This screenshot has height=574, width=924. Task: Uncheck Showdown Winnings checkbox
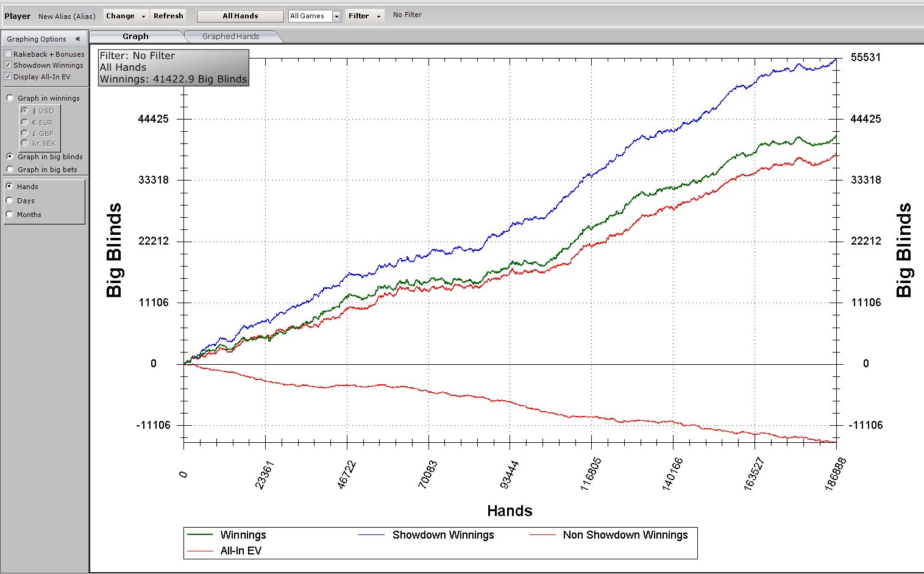click(8, 65)
